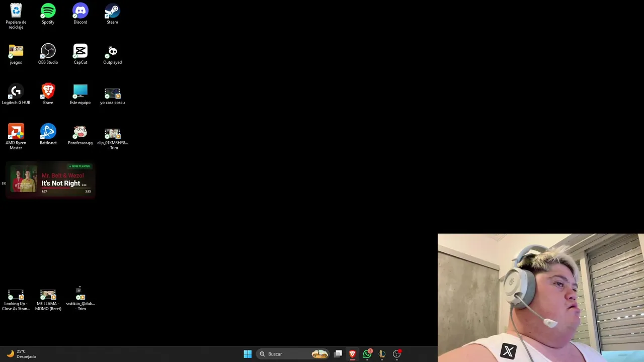Click the song progress bar in the now playing widget
Image resolution: width=644 pixels, height=362 pixels.
pos(66,188)
